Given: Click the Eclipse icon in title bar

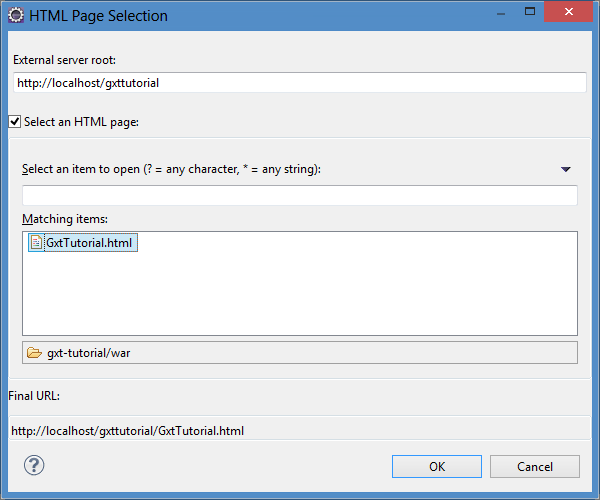Looking at the screenshot, I should click(x=16, y=15).
